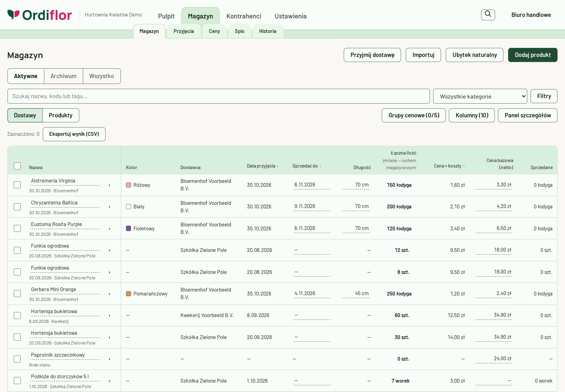Image resolution: width=565 pixels, height=392 pixels.
Task: Sort by Sprzedać do column arrows
Action: 320,166
